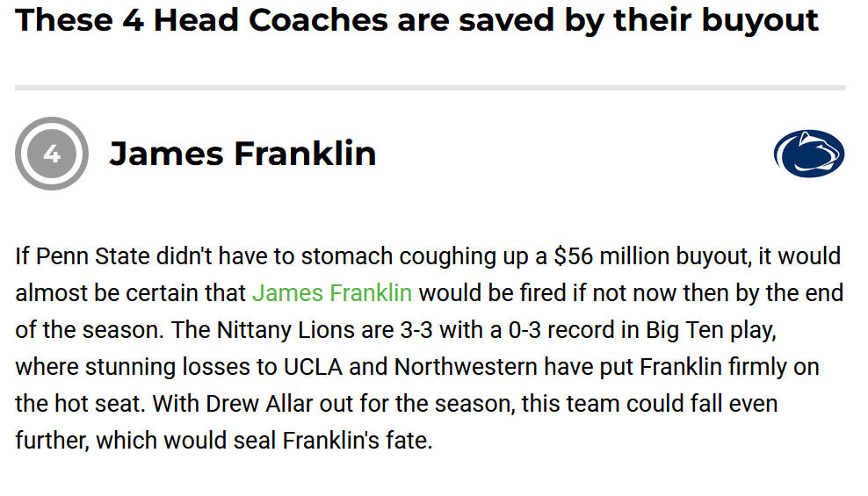
Task: Click the "$56" amount in the paragraph
Action: [573, 256]
